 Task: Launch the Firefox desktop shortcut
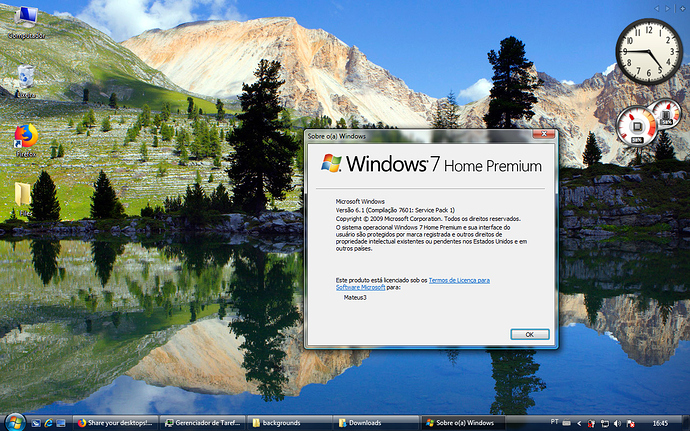point(26,140)
